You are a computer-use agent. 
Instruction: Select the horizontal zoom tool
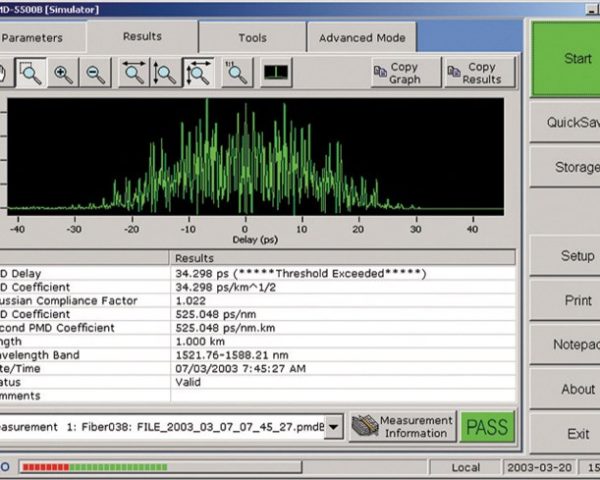[134, 73]
